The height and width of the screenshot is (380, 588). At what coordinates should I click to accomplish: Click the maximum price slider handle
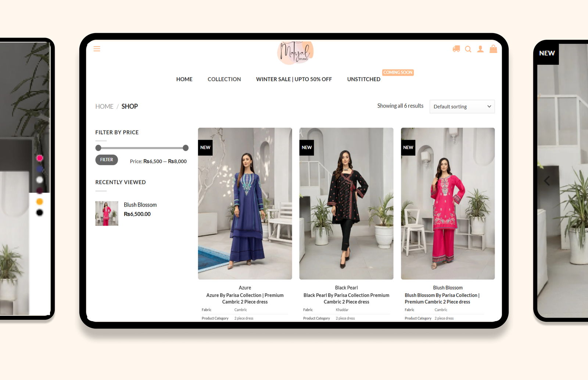(x=186, y=148)
